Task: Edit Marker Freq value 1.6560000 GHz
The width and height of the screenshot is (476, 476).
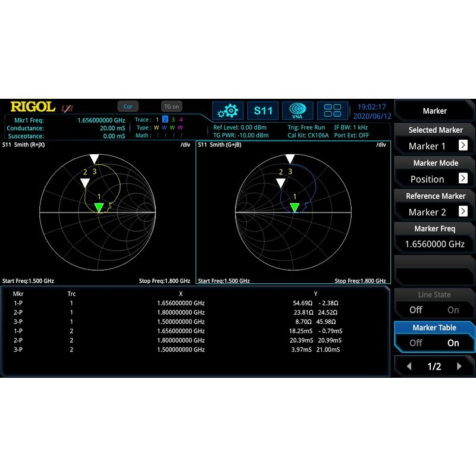Action: coord(434,244)
